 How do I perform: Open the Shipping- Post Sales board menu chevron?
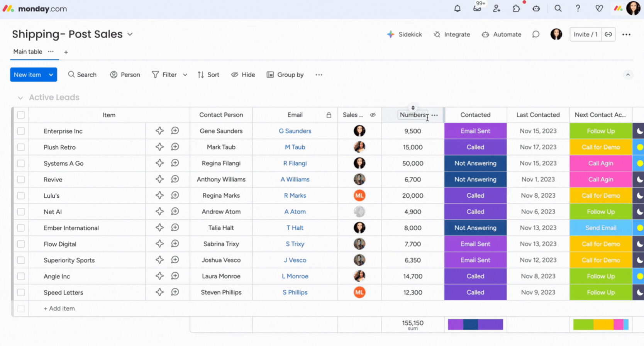(x=130, y=34)
